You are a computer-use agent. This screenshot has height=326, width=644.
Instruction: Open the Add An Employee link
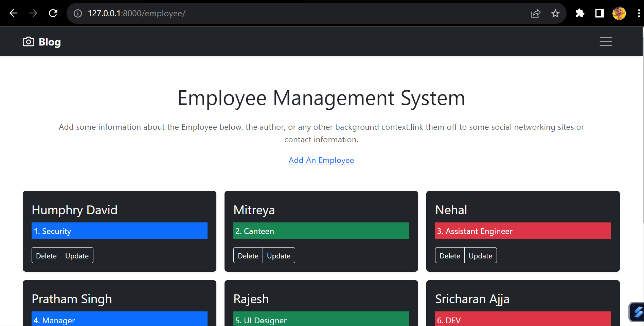tap(321, 160)
